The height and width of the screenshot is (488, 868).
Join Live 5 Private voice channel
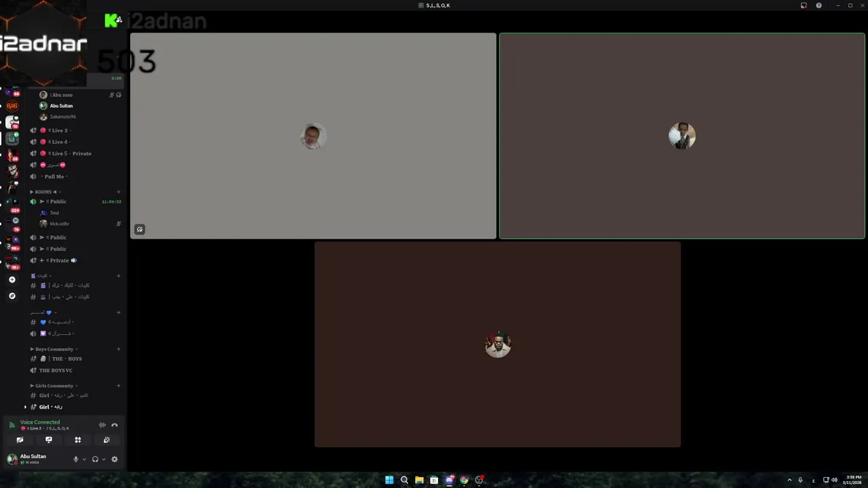pyautogui.click(x=76, y=153)
